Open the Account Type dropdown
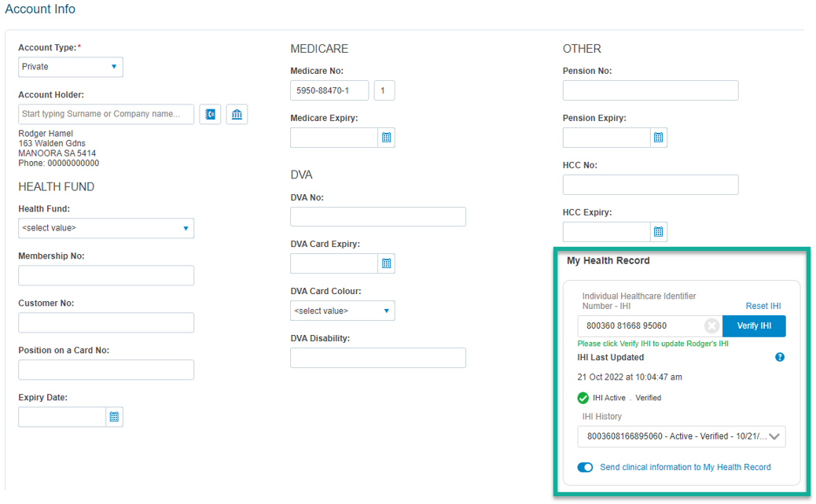816x504 pixels. pyautogui.click(x=71, y=67)
